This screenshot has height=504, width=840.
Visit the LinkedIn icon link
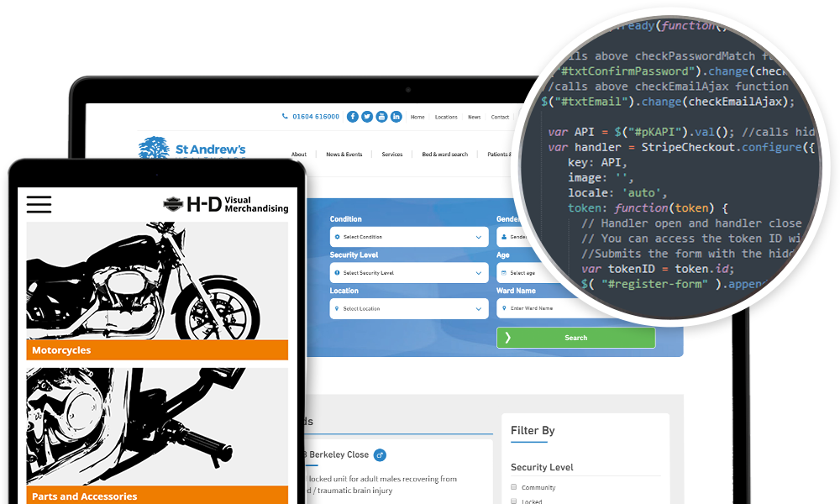396,117
